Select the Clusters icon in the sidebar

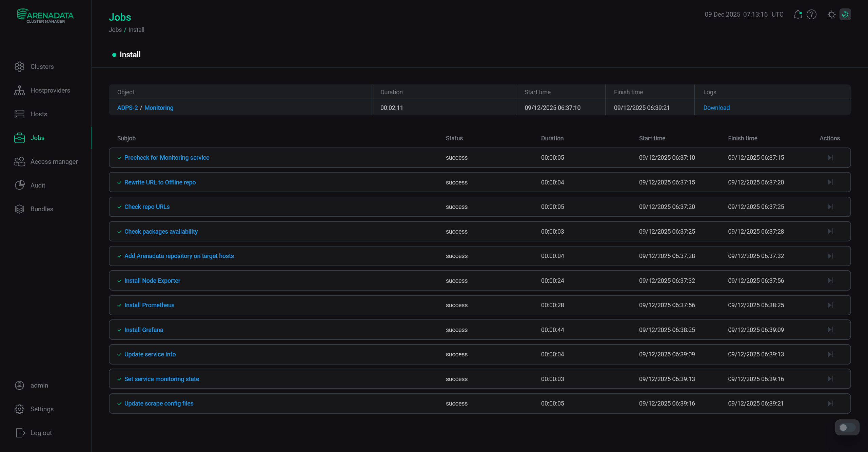(20, 66)
